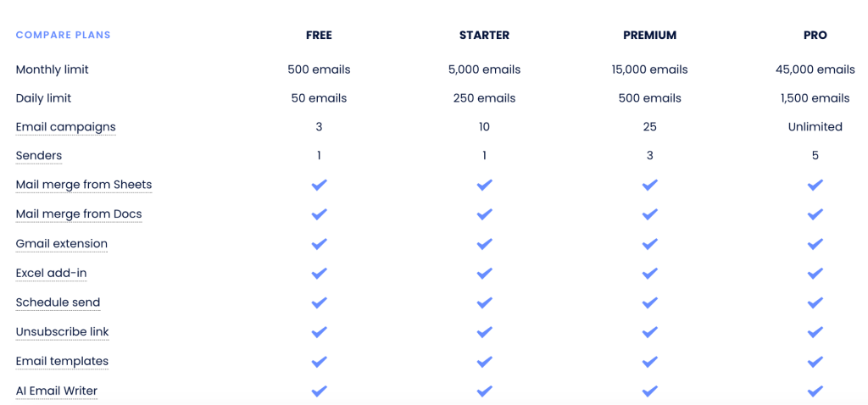
Task: Click Free plan checkmark for Mail merge from Sheets
Action: pyautogui.click(x=319, y=185)
